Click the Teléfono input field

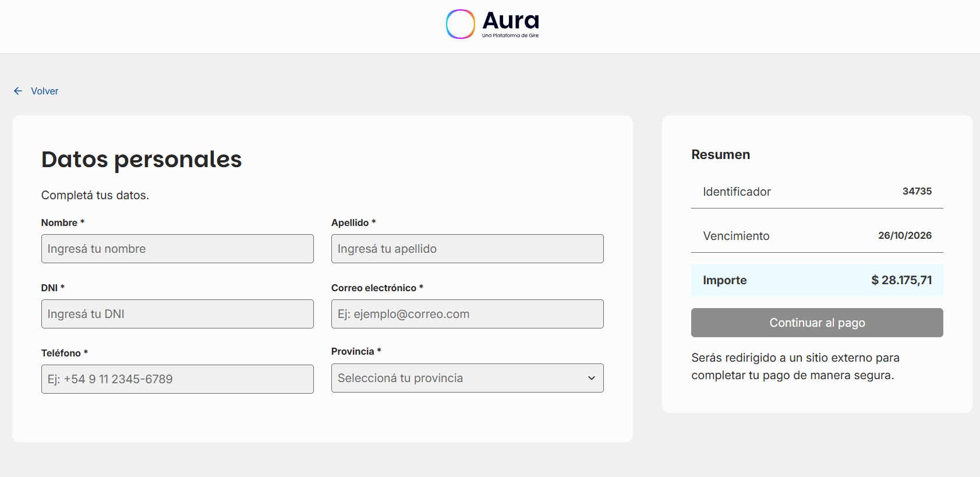pyautogui.click(x=178, y=379)
